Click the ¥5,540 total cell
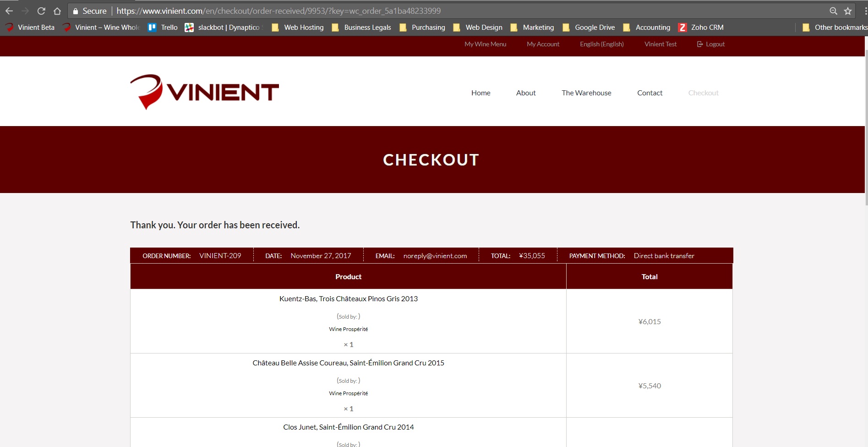This screenshot has width=868, height=447. tap(650, 386)
